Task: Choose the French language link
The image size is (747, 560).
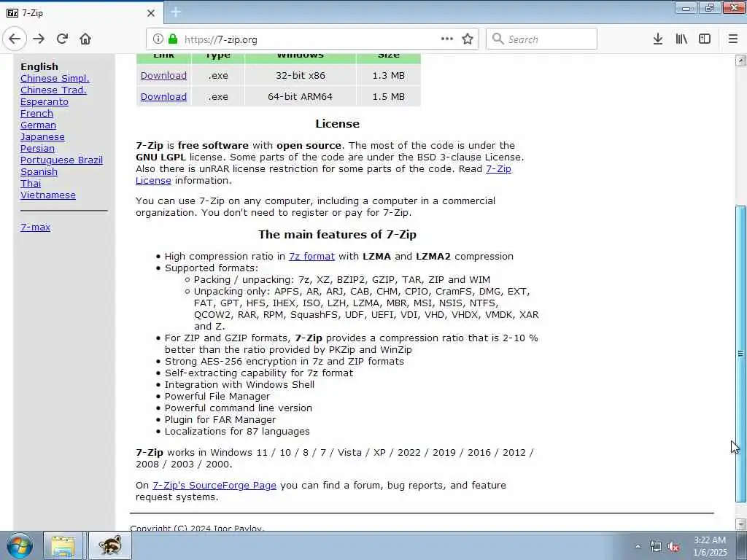Action: (x=36, y=113)
